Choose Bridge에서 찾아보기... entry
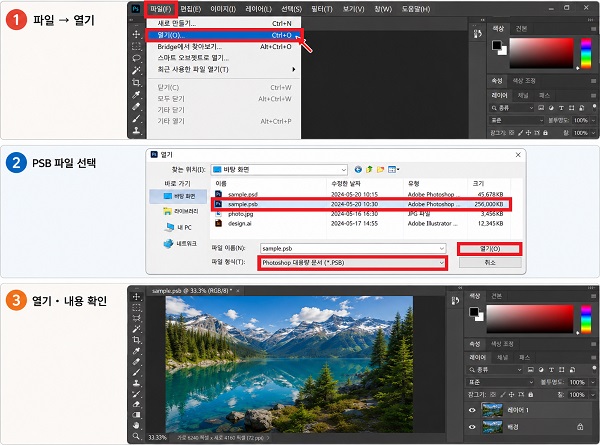The image size is (600, 445). click(224, 47)
